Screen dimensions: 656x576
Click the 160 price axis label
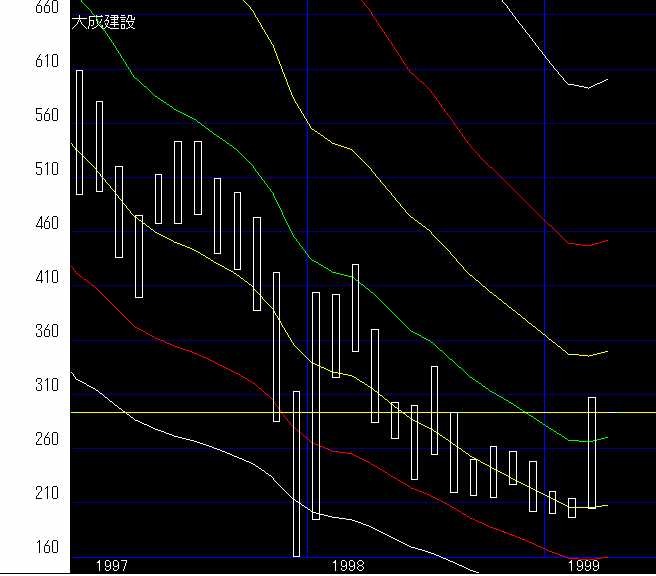tap(19, 548)
